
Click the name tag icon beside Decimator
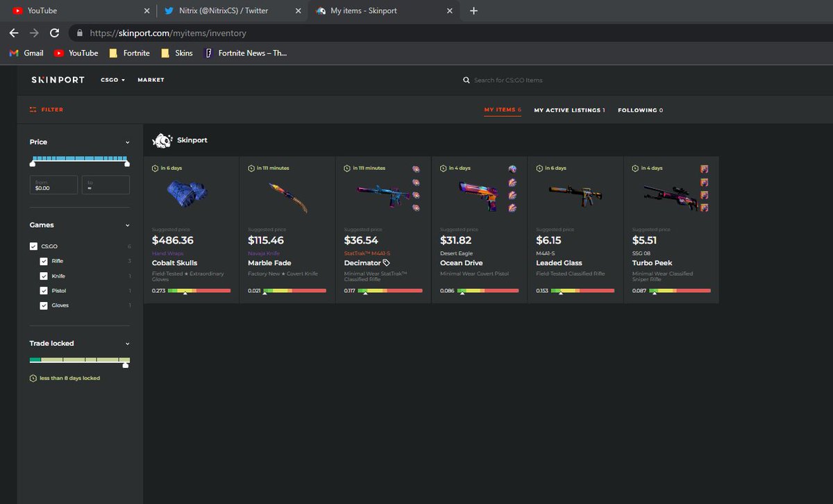coord(387,263)
